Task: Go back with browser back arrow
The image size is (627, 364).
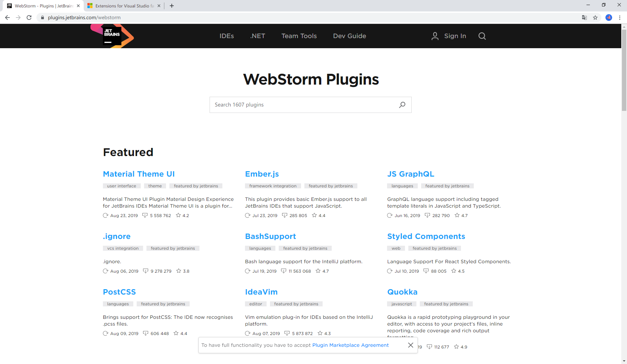Action: click(7, 18)
